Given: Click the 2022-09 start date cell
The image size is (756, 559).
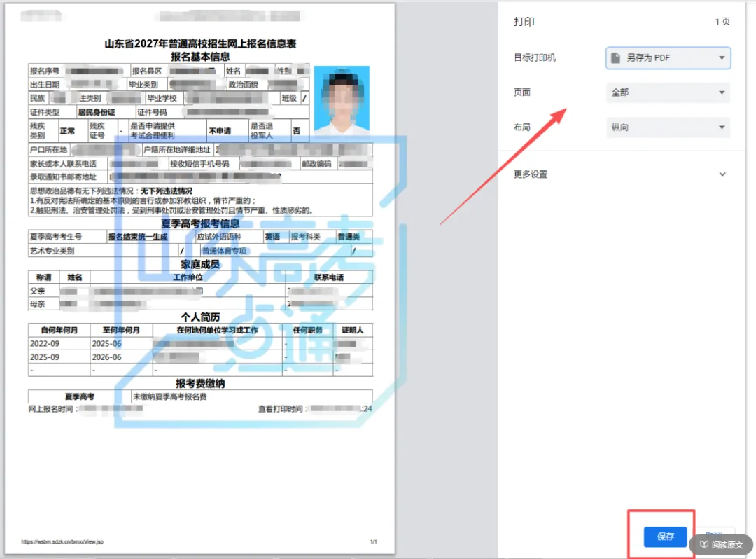Looking at the screenshot, I should [44, 344].
